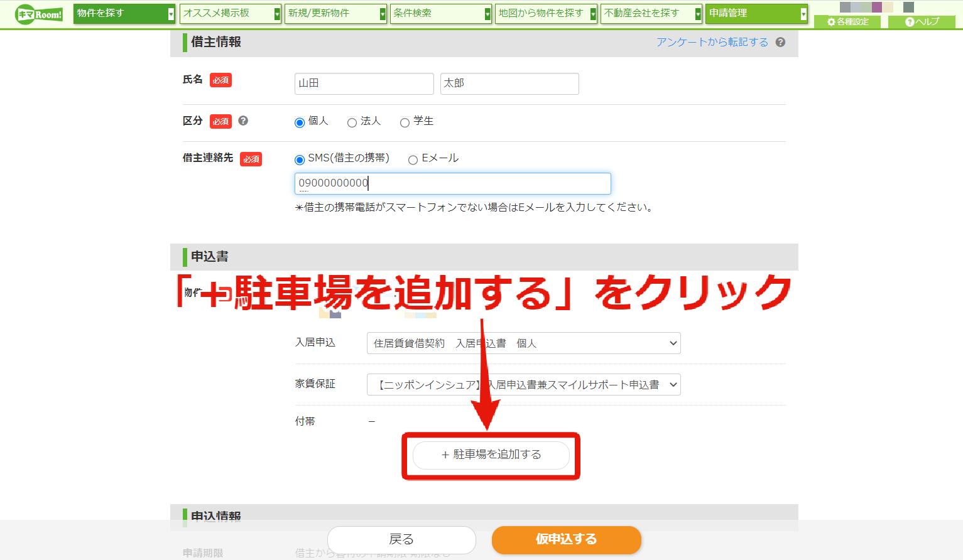Click orange 仮申込する button
This screenshot has height=560, width=963.
tap(566, 539)
